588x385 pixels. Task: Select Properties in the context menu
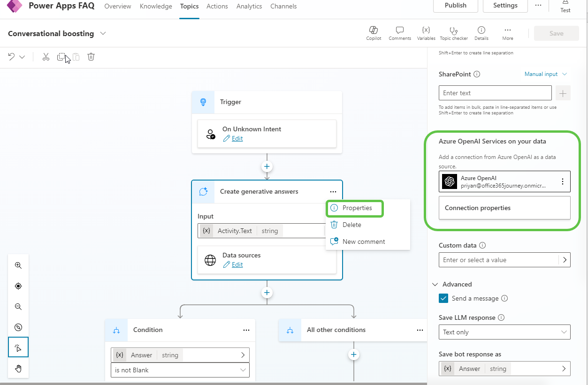357,208
